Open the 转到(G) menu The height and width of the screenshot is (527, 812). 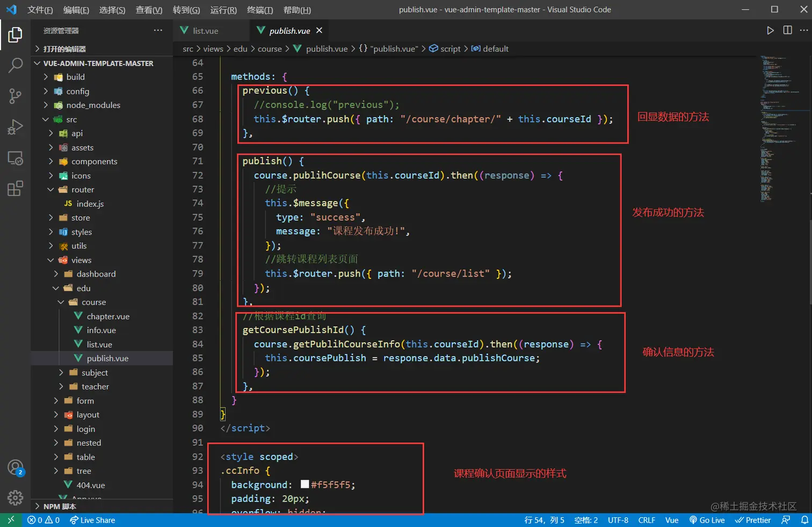(x=186, y=10)
